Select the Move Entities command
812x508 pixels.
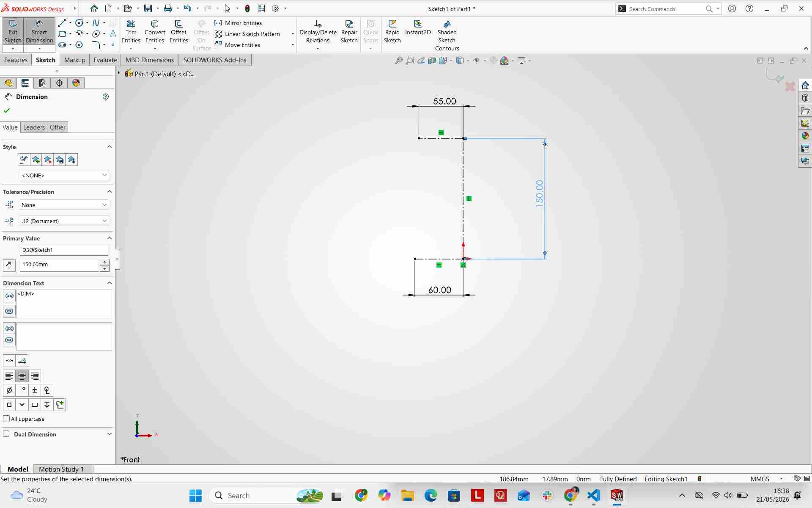[237, 45]
